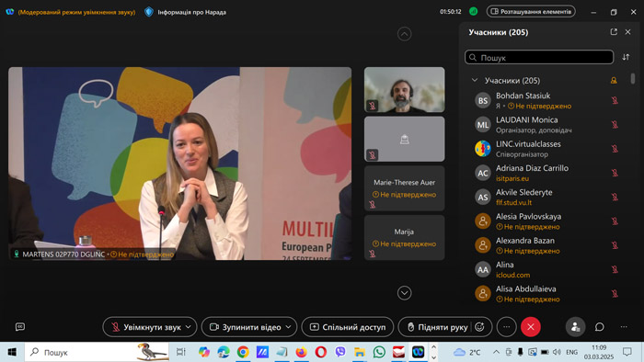Viewport: 644px width, 362px height.
Task: Select the gray placeholder video thumbnail
Action: click(405, 139)
